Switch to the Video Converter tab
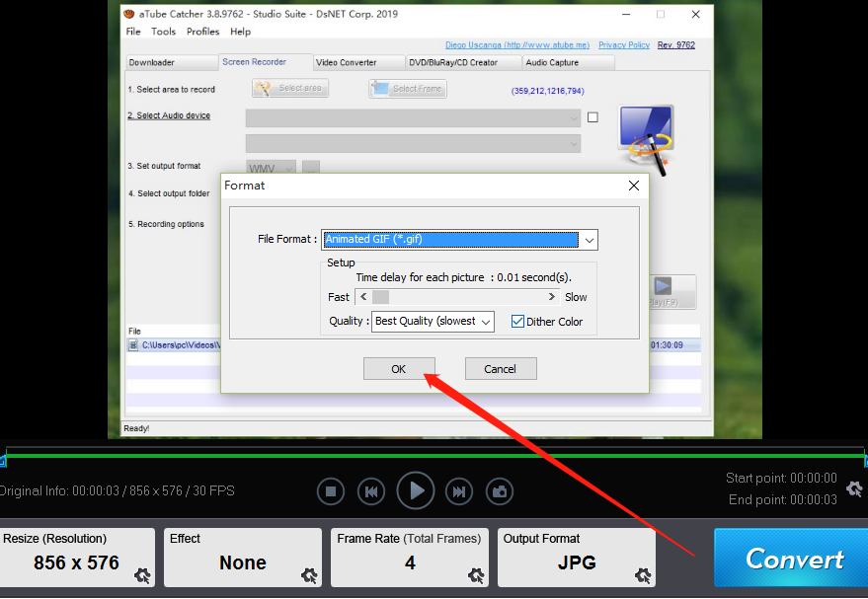Image resolution: width=868 pixels, height=599 pixels. (358, 62)
